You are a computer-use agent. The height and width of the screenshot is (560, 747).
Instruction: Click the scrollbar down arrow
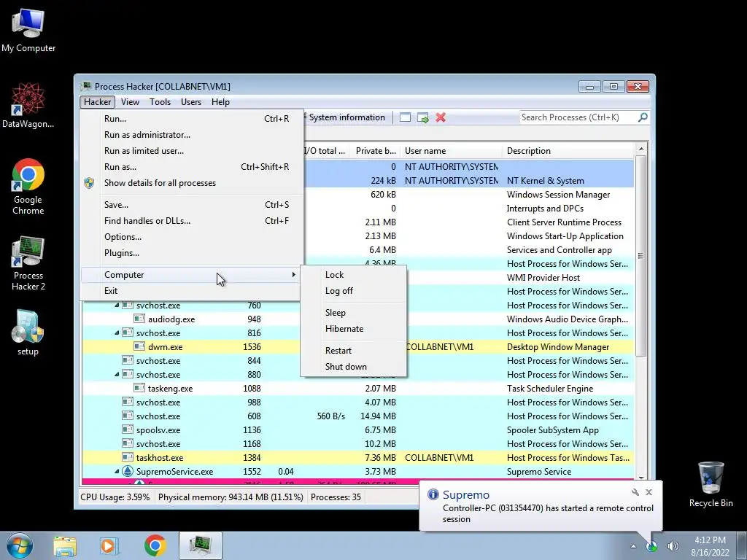point(640,477)
